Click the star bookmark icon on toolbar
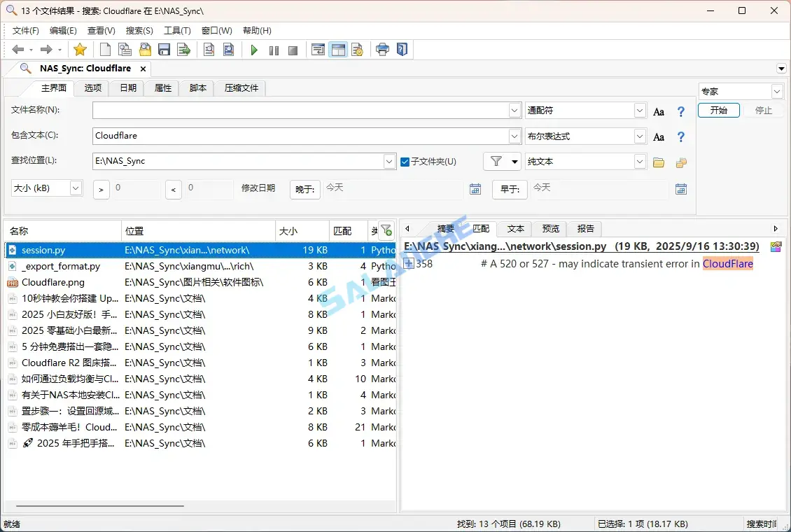Viewport: 791px width, 532px height. tap(80, 49)
